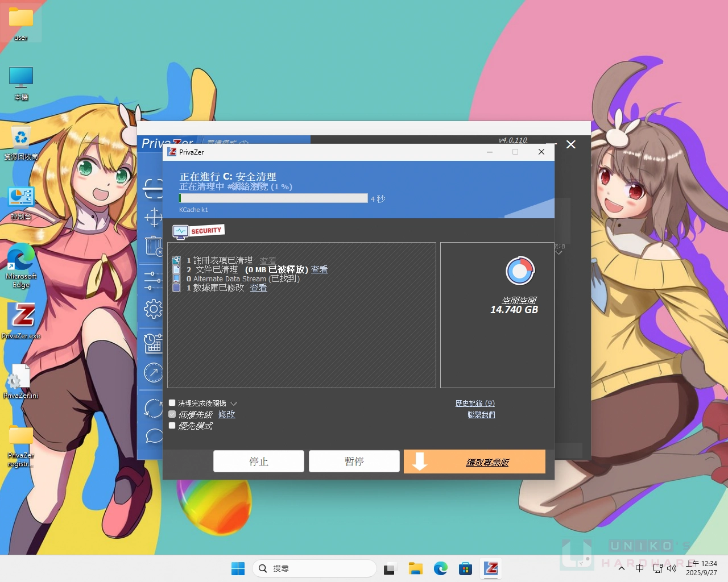
Task: Click the 中 input method indicator
Action: (640, 568)
